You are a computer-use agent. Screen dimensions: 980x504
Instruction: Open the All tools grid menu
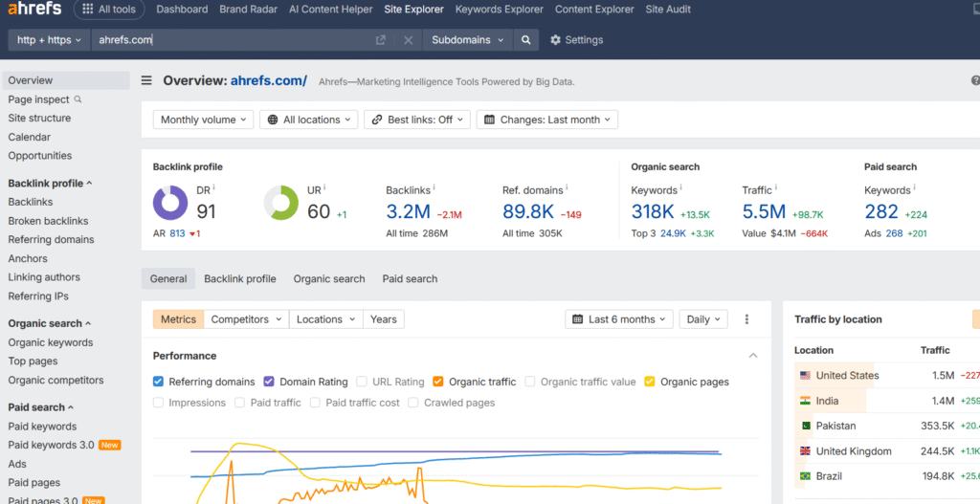[x=109, y=10]
